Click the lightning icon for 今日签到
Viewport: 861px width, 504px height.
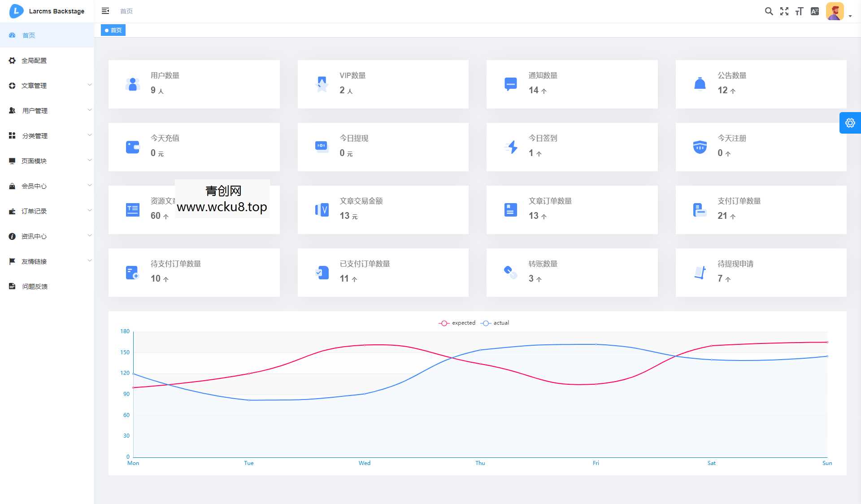(511, 147)
